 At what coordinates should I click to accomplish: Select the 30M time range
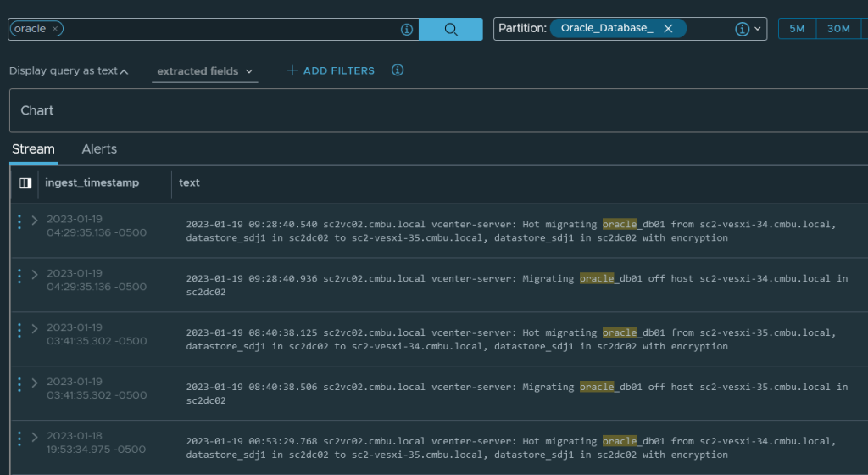tap(838, 29)
